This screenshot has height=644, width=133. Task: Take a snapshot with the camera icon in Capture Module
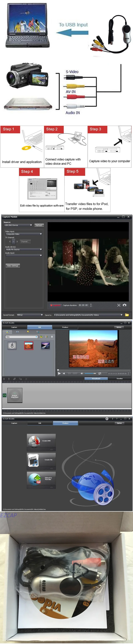125,305
